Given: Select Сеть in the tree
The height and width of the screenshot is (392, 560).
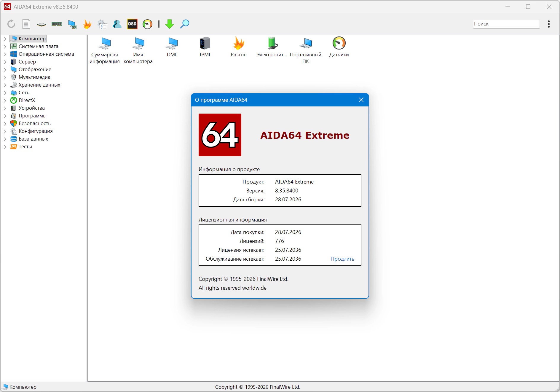Looking at the screenshot, I should click(x=20, y=93).
